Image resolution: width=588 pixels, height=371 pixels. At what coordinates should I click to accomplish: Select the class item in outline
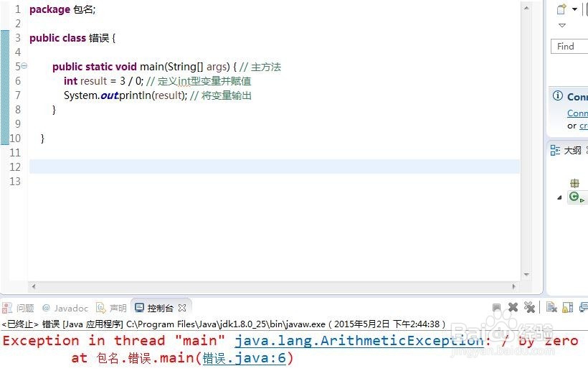pyautogui.click(x=576, y=197)
